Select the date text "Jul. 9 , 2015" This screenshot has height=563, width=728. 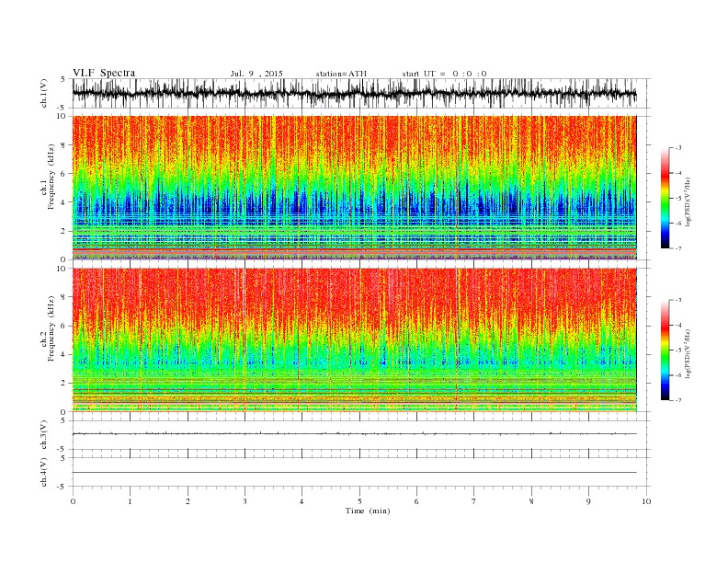[x=256, y=74]
